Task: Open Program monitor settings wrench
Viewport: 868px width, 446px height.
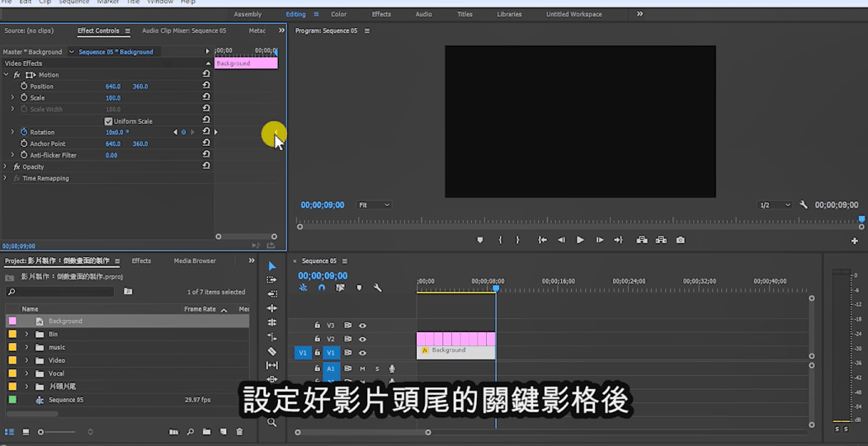Action: click(x=804, y=204)
